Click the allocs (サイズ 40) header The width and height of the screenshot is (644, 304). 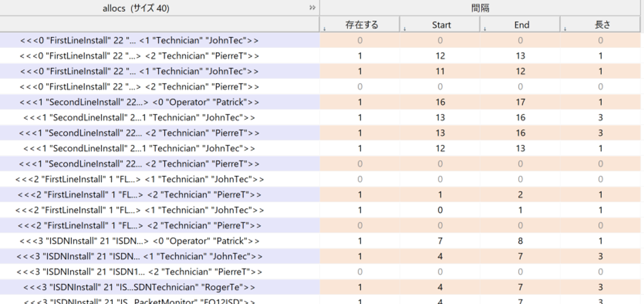tap(136, 8)
